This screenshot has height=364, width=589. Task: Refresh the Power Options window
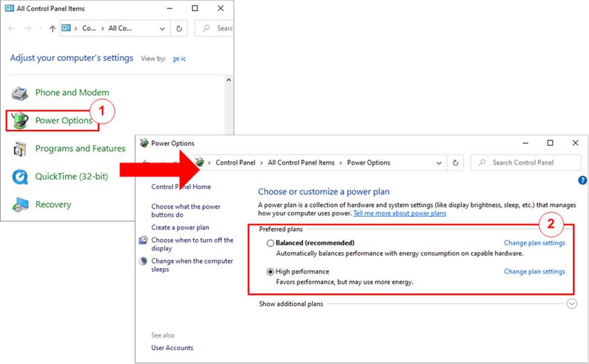[x=455, y=163]
